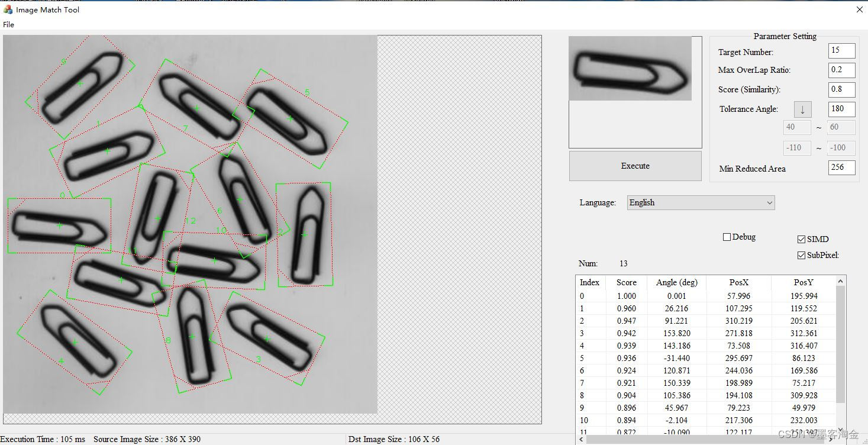This screenshot has height=445, width=868.
Task: Click the PosY column header
Action: (804, 282)
